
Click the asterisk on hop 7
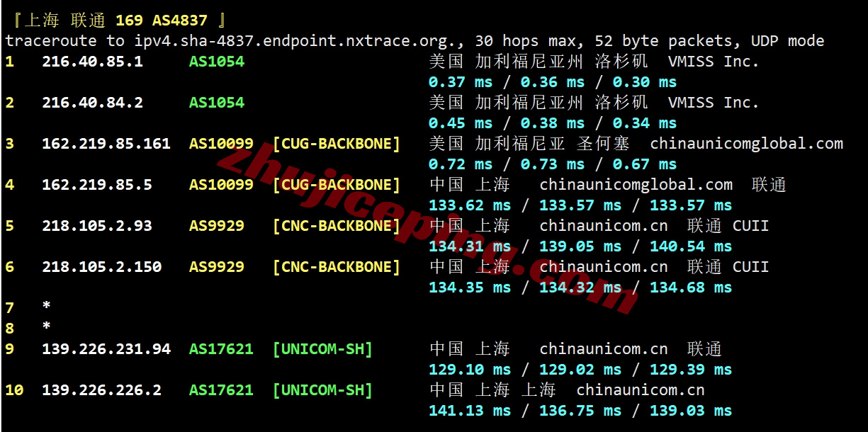(x=47, y=308)
